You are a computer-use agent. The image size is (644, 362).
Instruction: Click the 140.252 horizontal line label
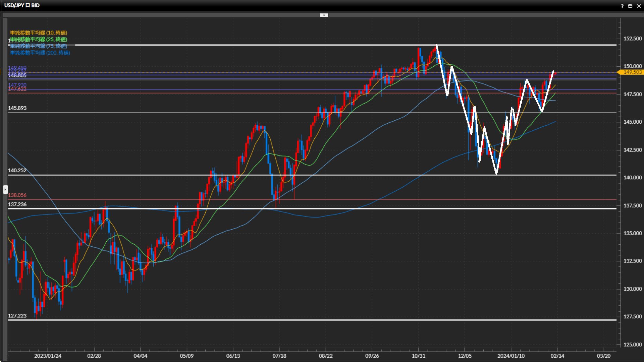pyautogui.click(x=17, y=170)
